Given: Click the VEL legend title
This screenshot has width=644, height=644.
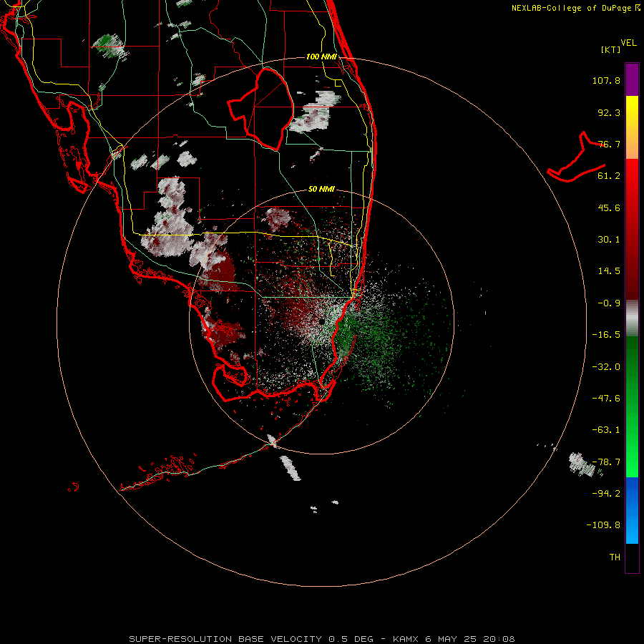Looking at the screenshot, I should pyautogui.click(x=628, y=43).
